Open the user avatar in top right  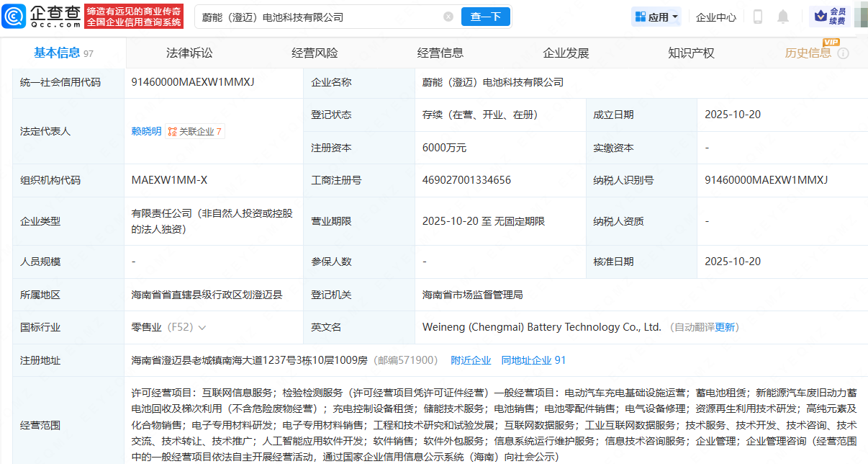click(860, 16)
